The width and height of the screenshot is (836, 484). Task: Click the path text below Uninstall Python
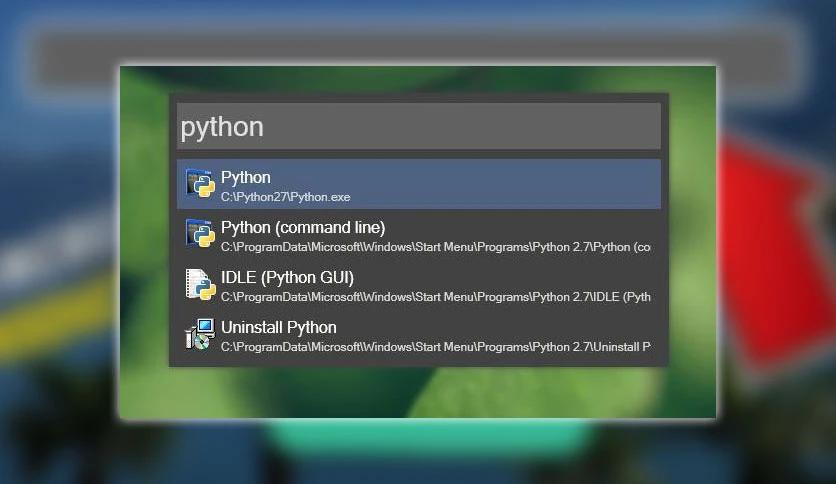pyautogui.click(x=436, y=347)
